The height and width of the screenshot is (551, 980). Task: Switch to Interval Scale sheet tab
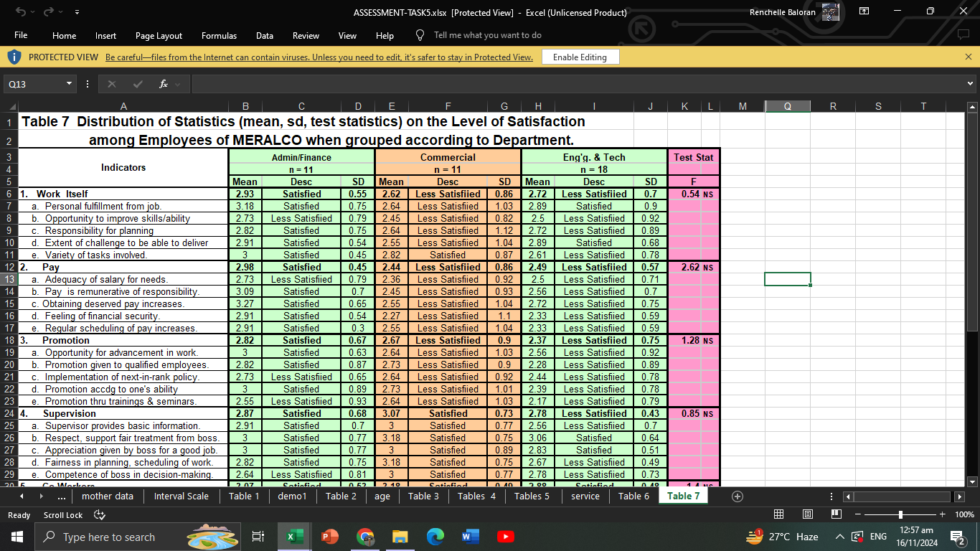click(182, 496)
